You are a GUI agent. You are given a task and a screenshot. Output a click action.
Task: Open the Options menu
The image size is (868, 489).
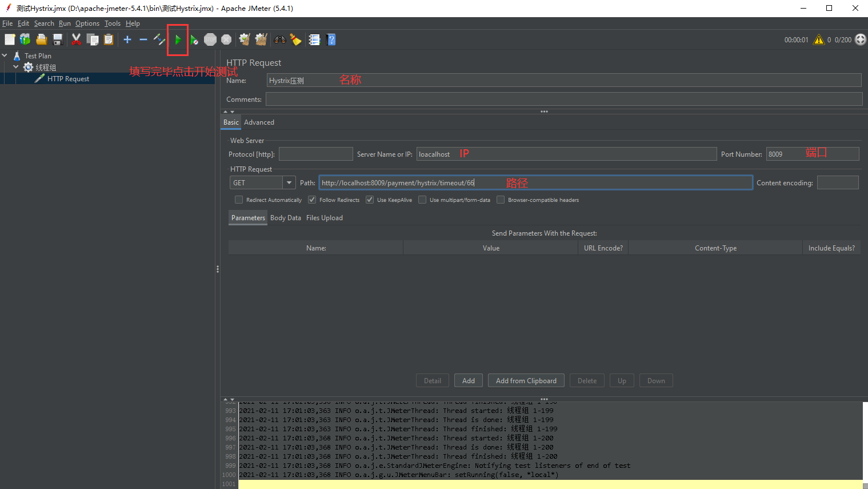point(87,23)
